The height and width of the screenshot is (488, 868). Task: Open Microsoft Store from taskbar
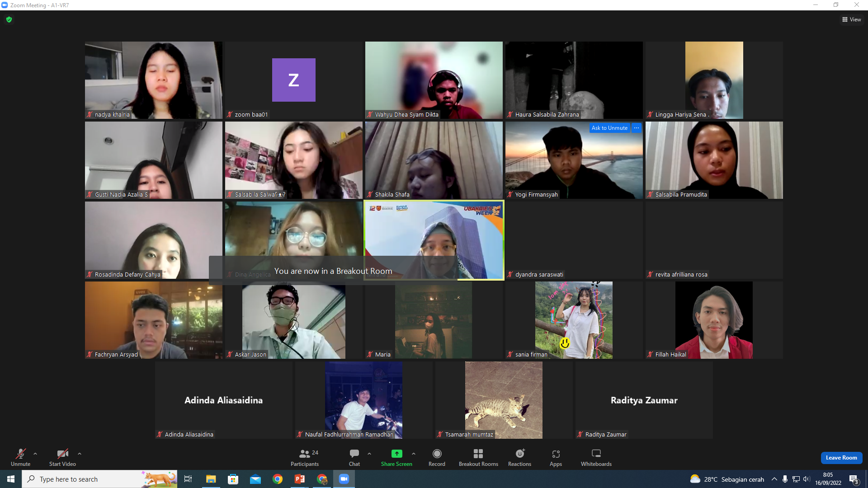[233, 479]
